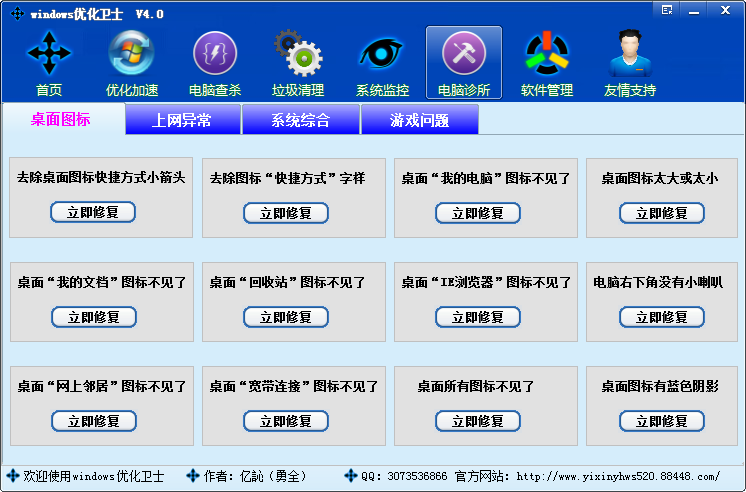Viewport: 746px width, 492px height.
Task: Click 立即修复 for 桌面“我的电脑”图标不见了
Action: click(x=478, y=213)
